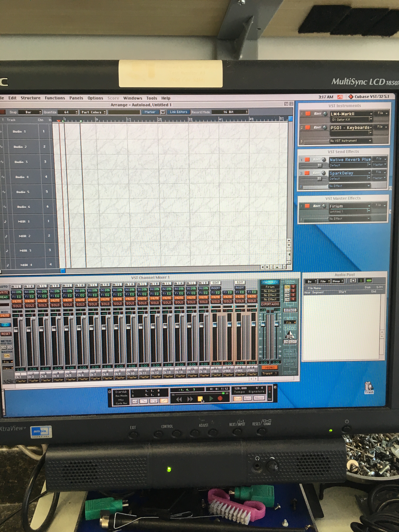399x532 pixels.
Task: Click the Cubase VST/32 application menu icon
Action: [351, 97]
